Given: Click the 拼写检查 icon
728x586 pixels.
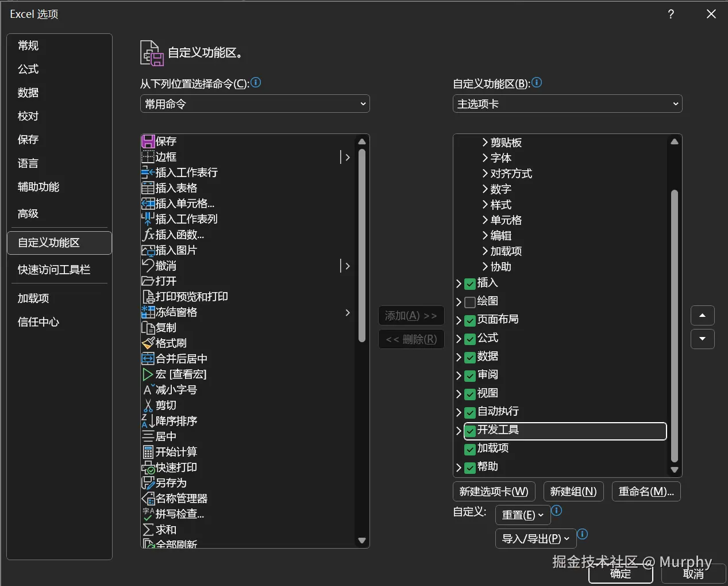Looking at the screenshot, I should (148, 514).
